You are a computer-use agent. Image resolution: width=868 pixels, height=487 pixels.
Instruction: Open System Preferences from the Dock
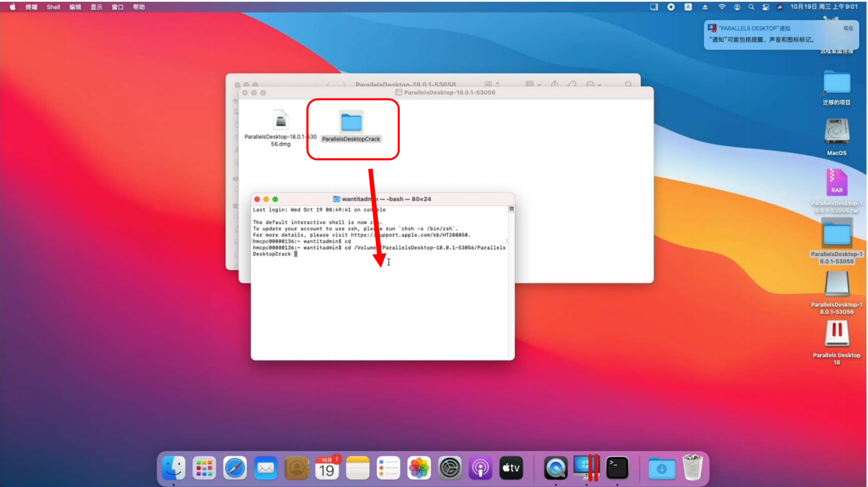[x=450, y=468]
